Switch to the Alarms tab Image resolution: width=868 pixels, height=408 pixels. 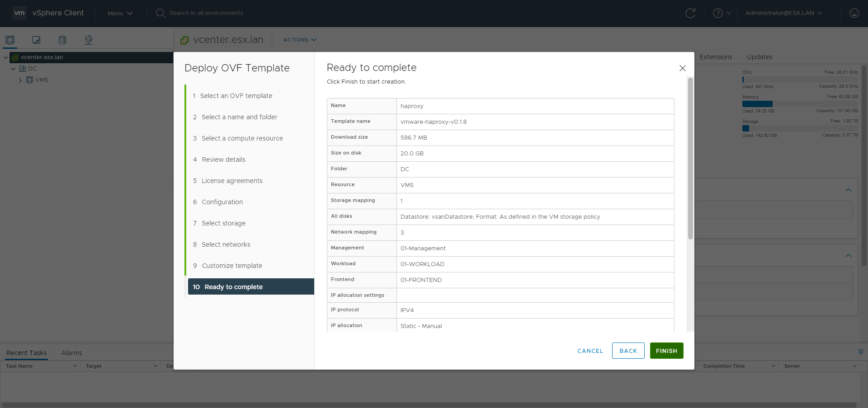click(71, 353)
